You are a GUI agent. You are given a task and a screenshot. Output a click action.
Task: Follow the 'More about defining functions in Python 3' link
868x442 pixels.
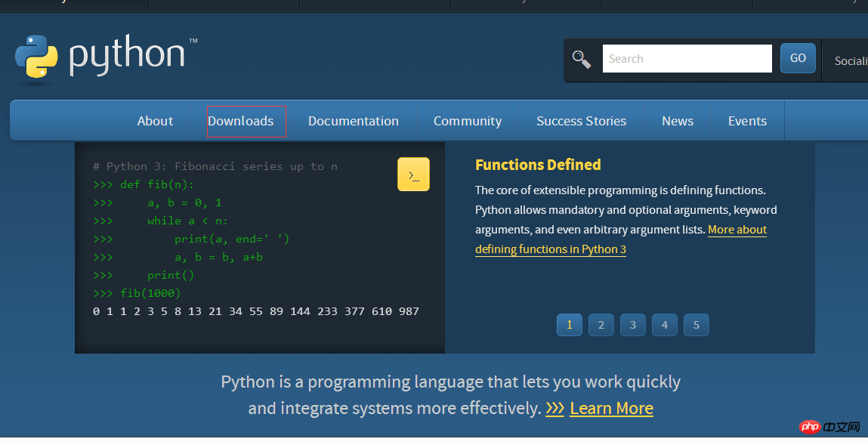551,249
